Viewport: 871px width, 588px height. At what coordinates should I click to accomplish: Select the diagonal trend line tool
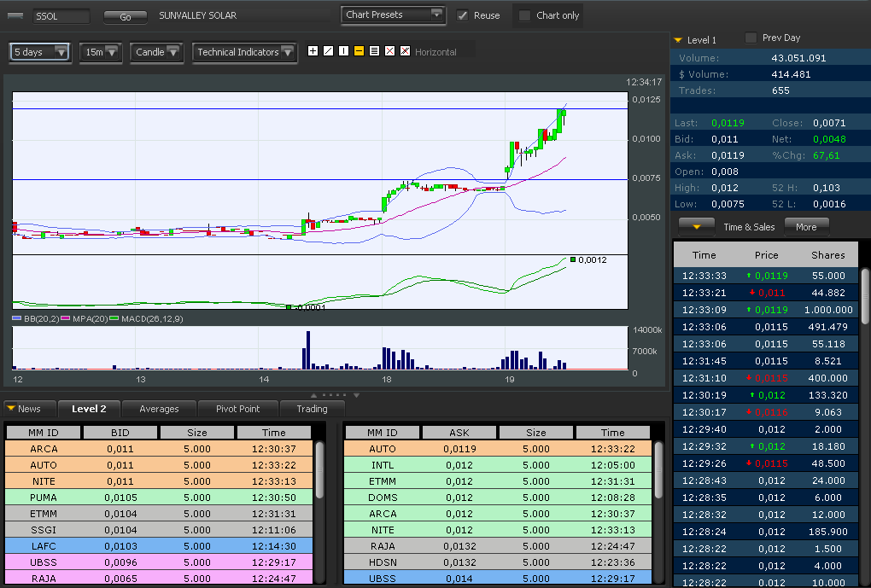click(x=328, y=51)
